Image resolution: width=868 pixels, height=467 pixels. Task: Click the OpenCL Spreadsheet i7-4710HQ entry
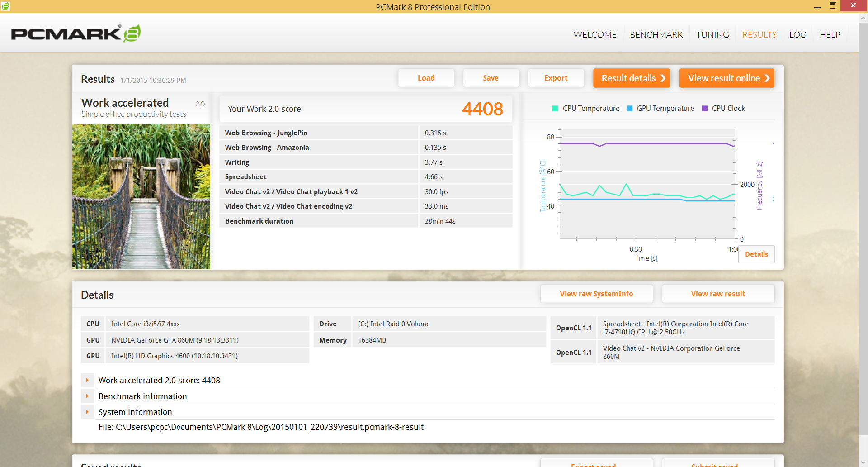click(662, 328)
